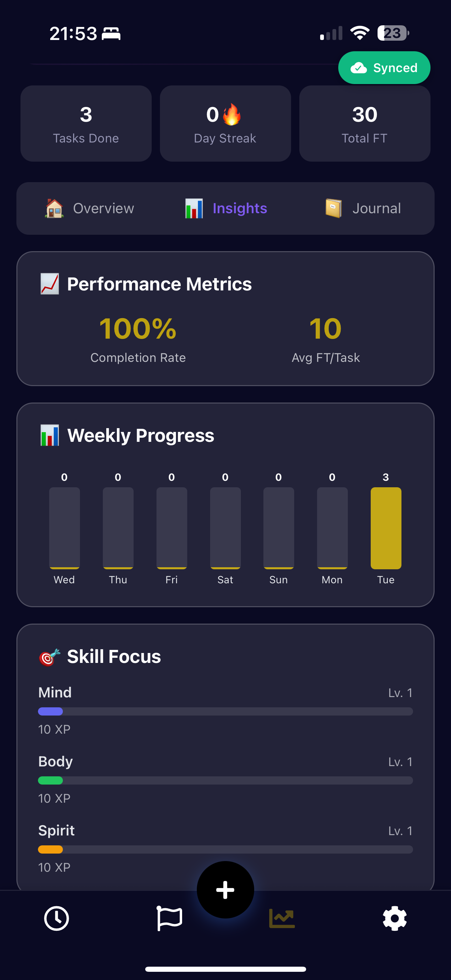451x980 pixels.
Task: Open the clock history tab icon
Action: pyautogui.click(x=56, y=918)
